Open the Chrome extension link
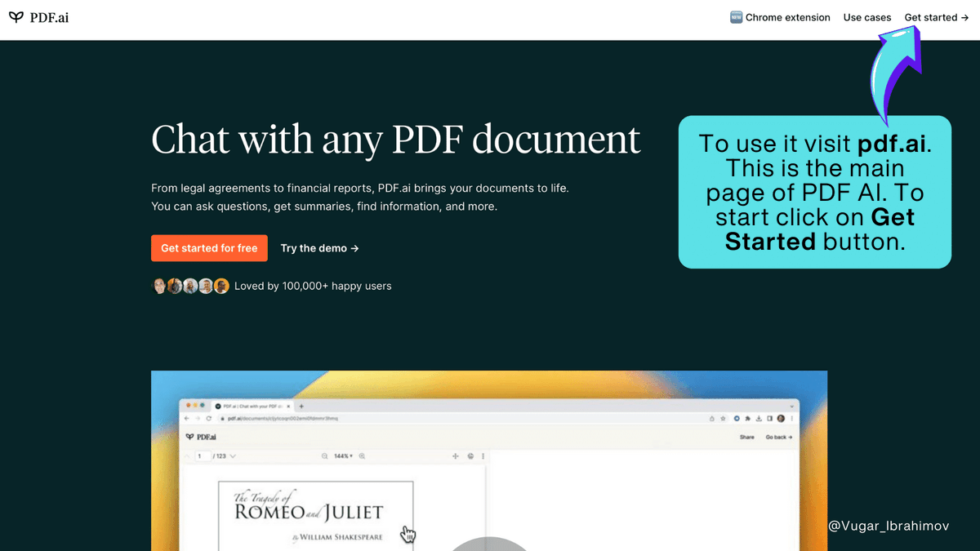 tap(787, 17)
